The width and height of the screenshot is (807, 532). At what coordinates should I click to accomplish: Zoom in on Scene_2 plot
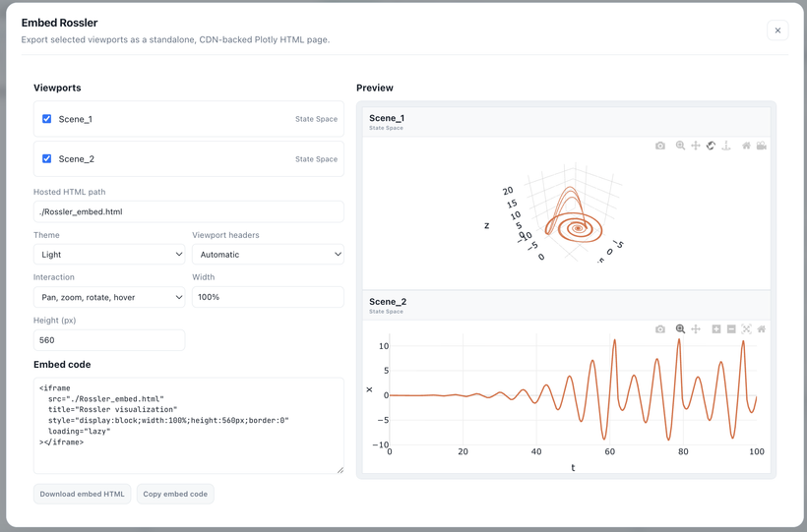(715, 329)
